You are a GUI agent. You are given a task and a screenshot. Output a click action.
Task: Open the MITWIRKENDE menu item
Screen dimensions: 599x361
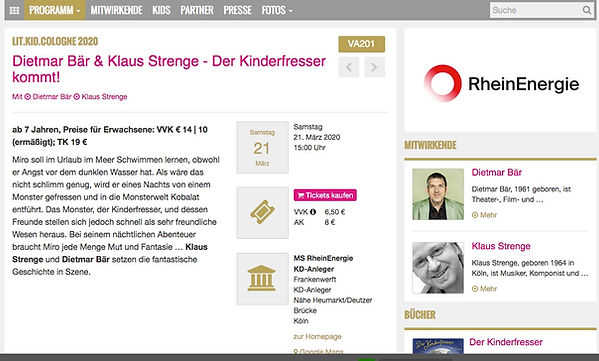(117, 10)
